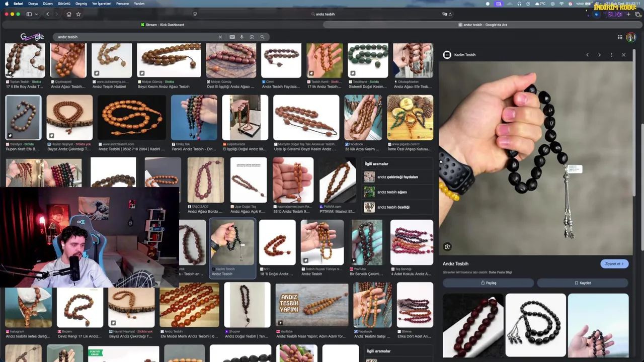The height and width of the screenshot is (362, 644).
Task: Go to Google home via logo
Action: pos(32,37)
